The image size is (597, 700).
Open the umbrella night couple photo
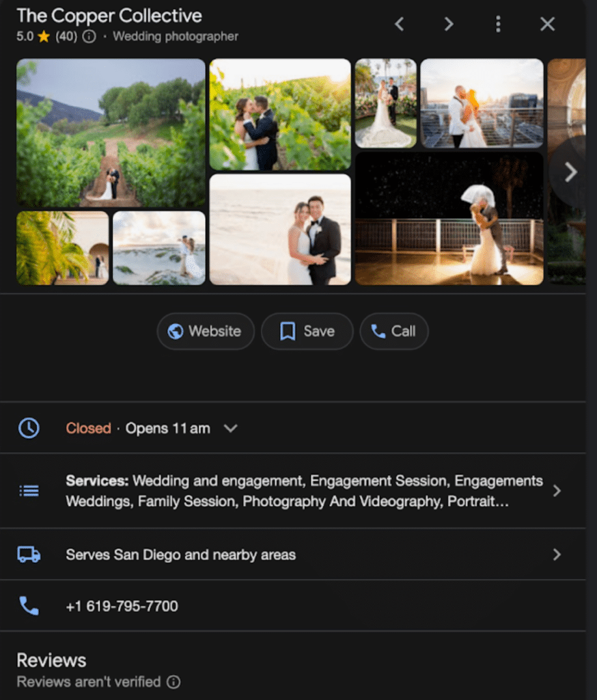point(449,218)
